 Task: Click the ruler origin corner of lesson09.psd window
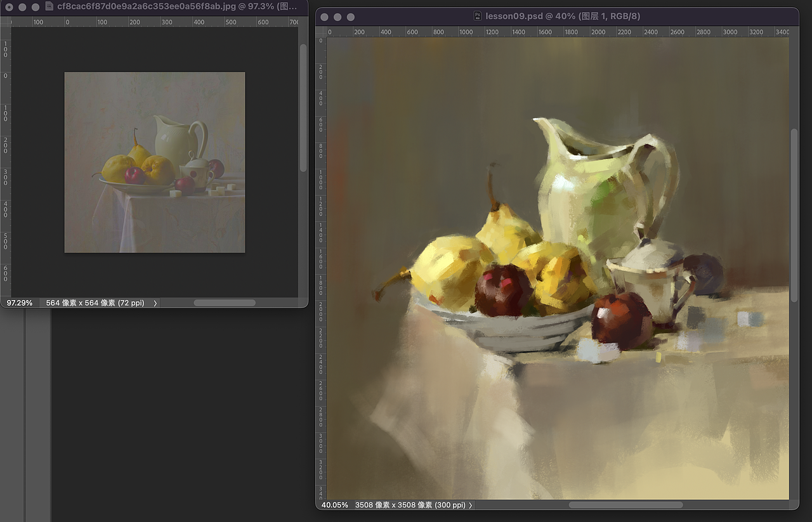(x=321, y=32)
